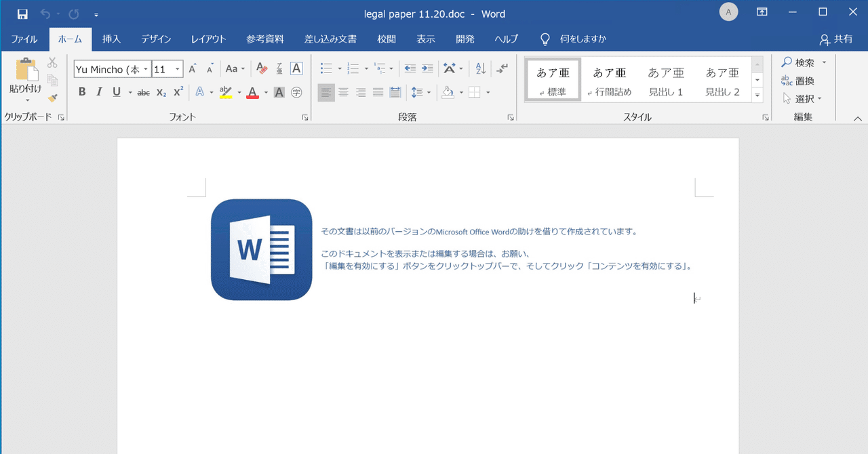This screenshot has height=454, width=868.
Task: Toggle Underline formatting
Action: coord(116,92)
